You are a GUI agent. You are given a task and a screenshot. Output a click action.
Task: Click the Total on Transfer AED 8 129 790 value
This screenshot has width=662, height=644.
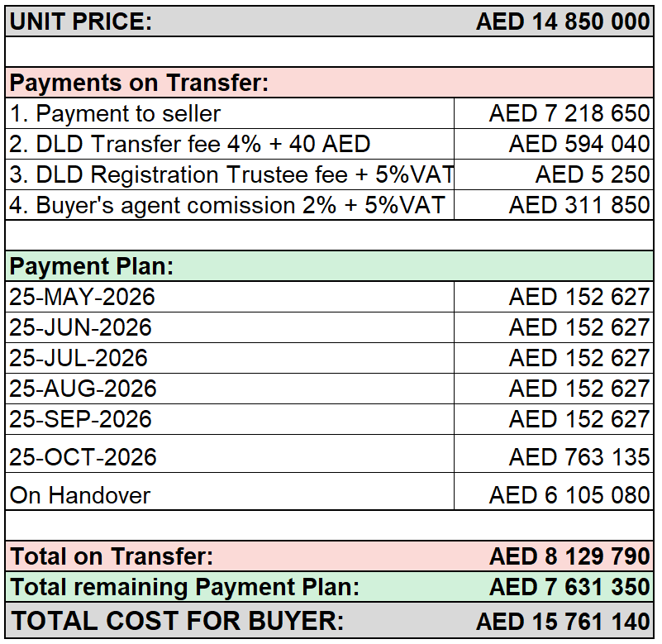569,556
